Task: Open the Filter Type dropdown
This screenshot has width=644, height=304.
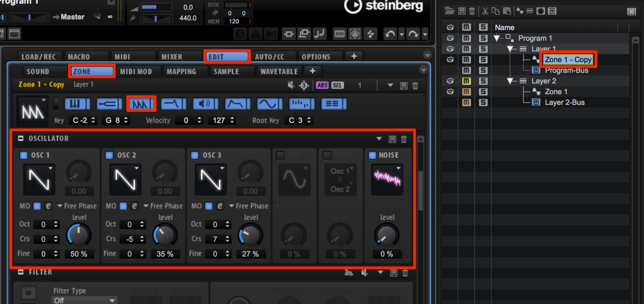Action: 85,300
